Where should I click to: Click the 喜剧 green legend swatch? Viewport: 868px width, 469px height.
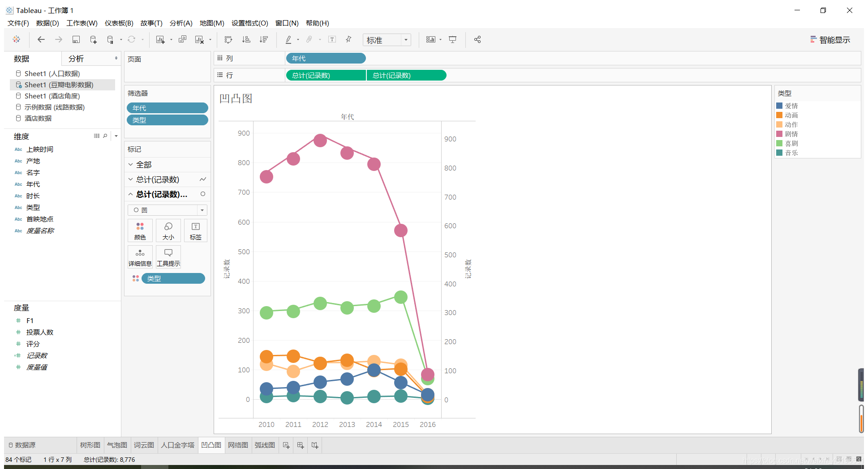[x=779, y=143]
